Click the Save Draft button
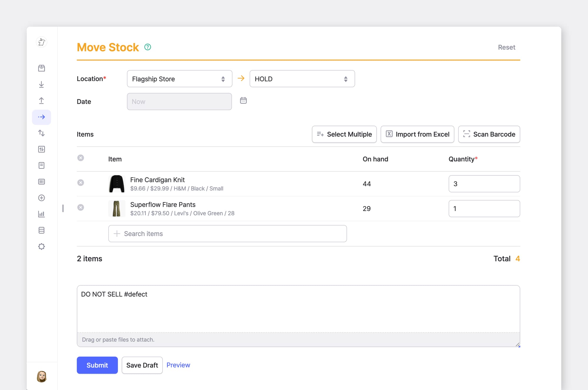This screenshot has width=588, height=390. point(142,365)
